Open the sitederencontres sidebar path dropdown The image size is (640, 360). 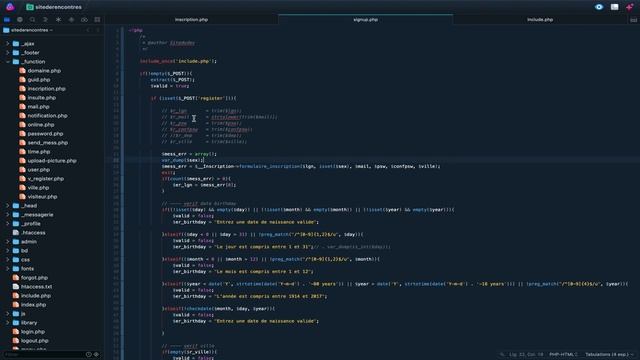tap(28, 30)
